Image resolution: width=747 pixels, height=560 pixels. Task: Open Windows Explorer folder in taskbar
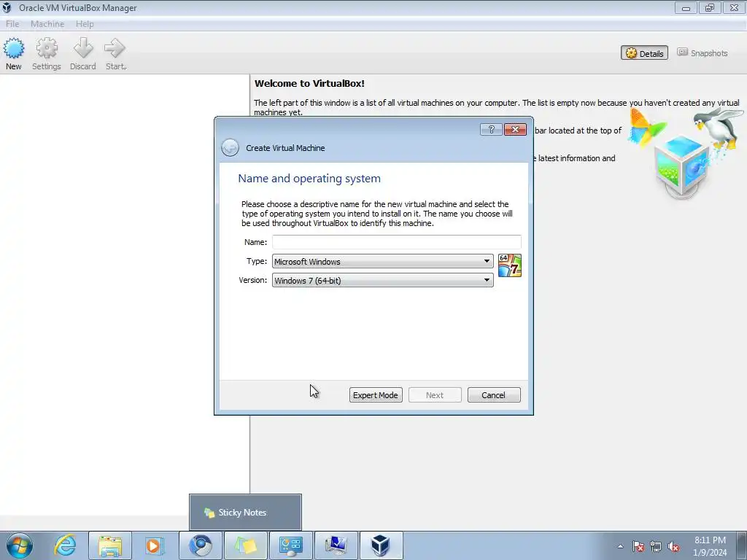pos(110,545)
